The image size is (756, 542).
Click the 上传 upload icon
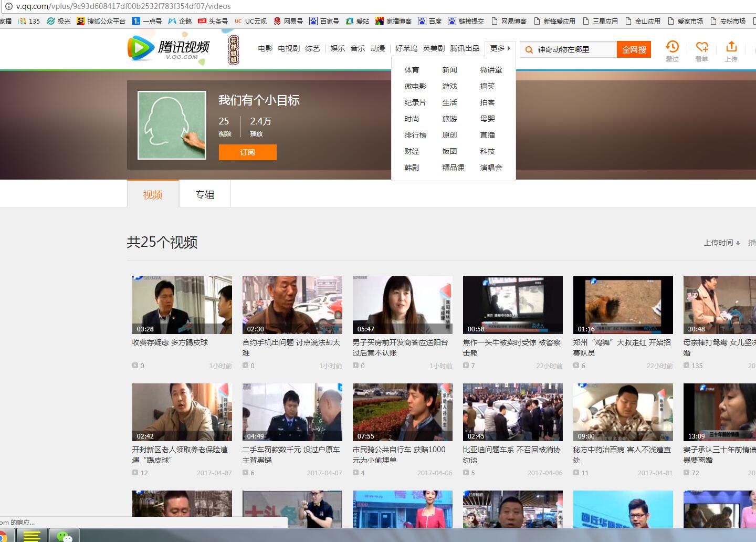point(731,51)
